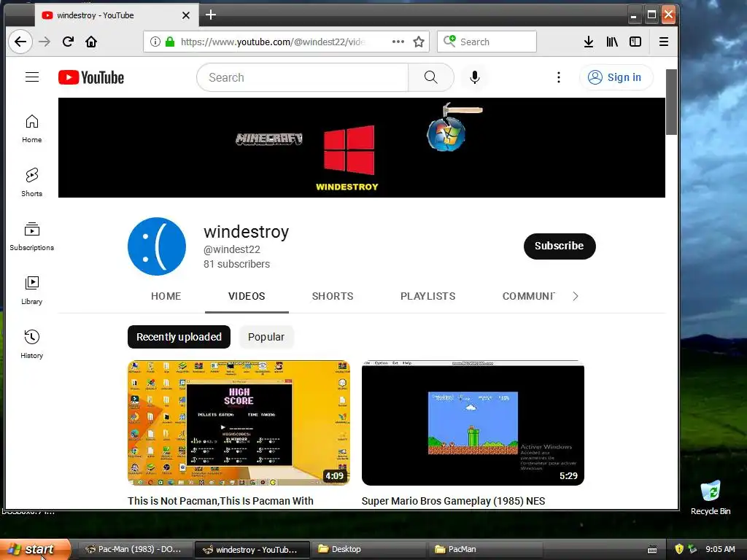Select the Recently uploaded filter chip

(179, 337)
